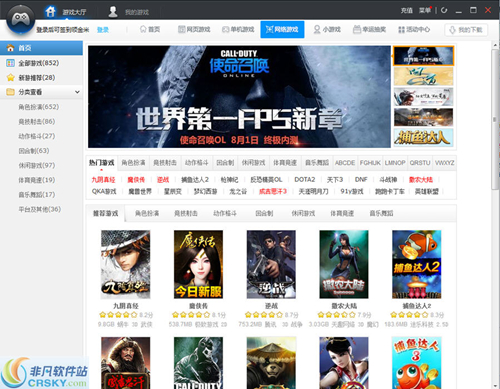This screenshot has width=500, height=389.
Task: Open the DOTA2 hot game link
Action: 305,180
